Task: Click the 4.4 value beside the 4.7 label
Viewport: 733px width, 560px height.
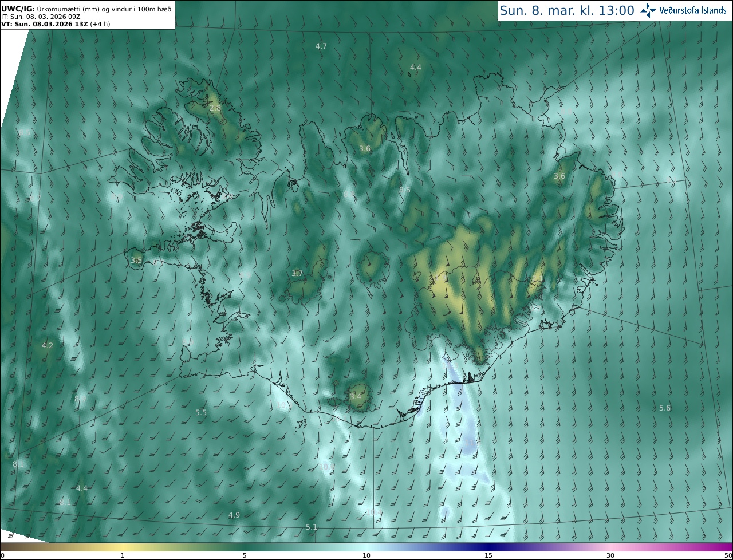Action: pos(416,67)
